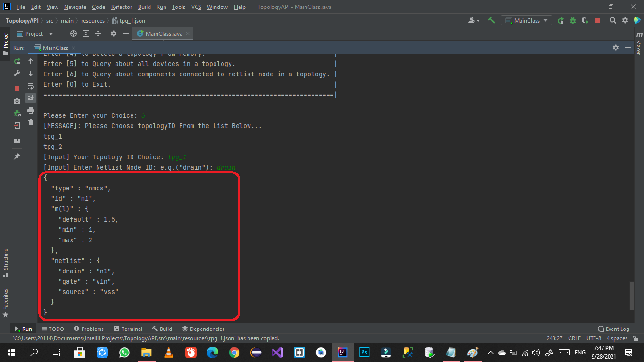
Task: Click the 4 spaces indent selector
Action: click(617, 338)
